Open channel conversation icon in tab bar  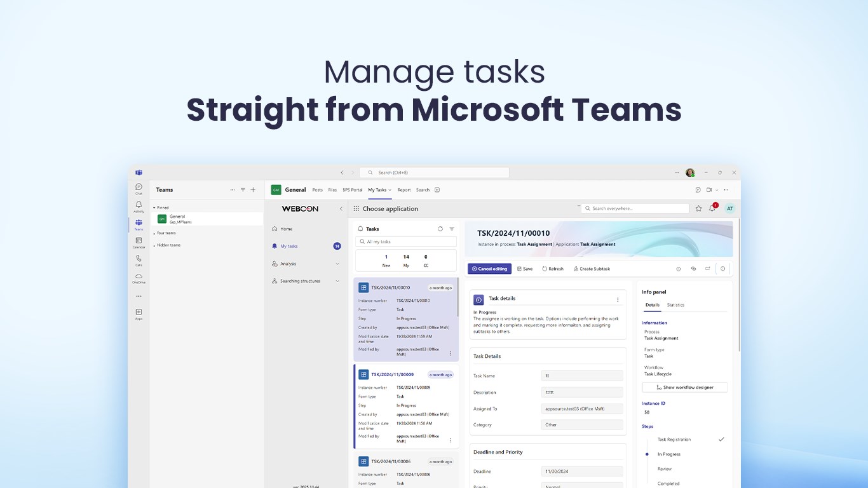click(698, 189)
